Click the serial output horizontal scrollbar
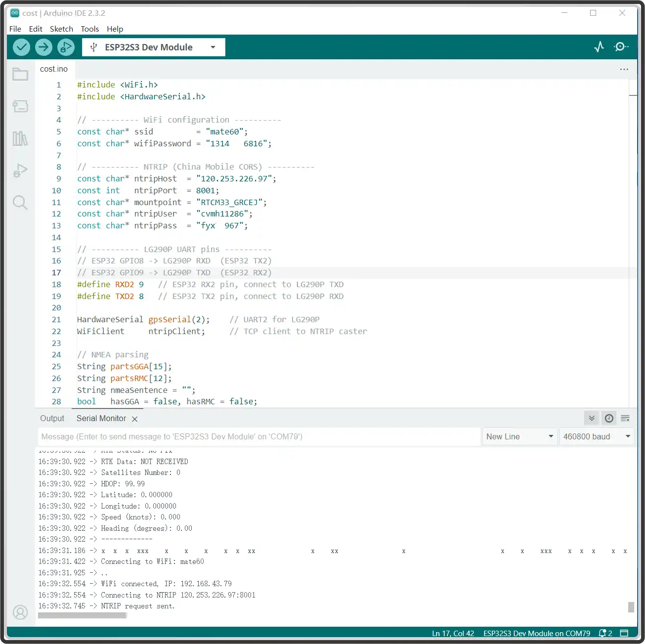 coord(82,615)
